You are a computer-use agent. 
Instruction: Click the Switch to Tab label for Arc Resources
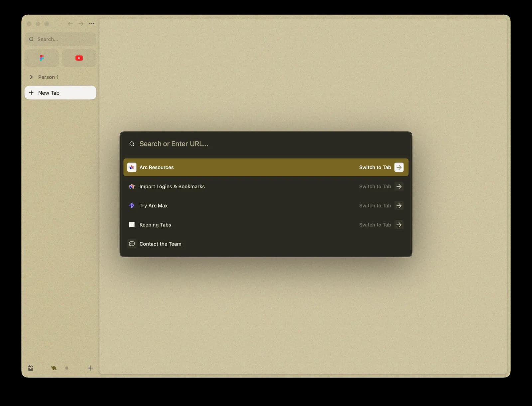(375, 167)
